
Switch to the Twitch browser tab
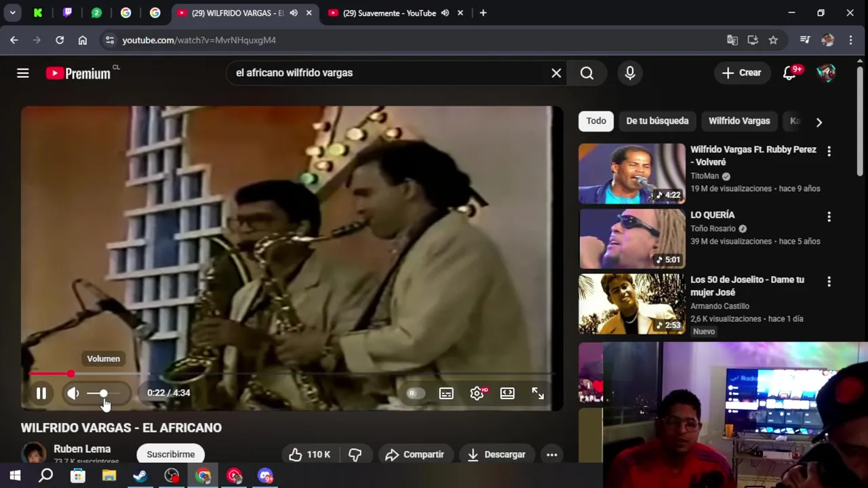[x=67, y=13]
